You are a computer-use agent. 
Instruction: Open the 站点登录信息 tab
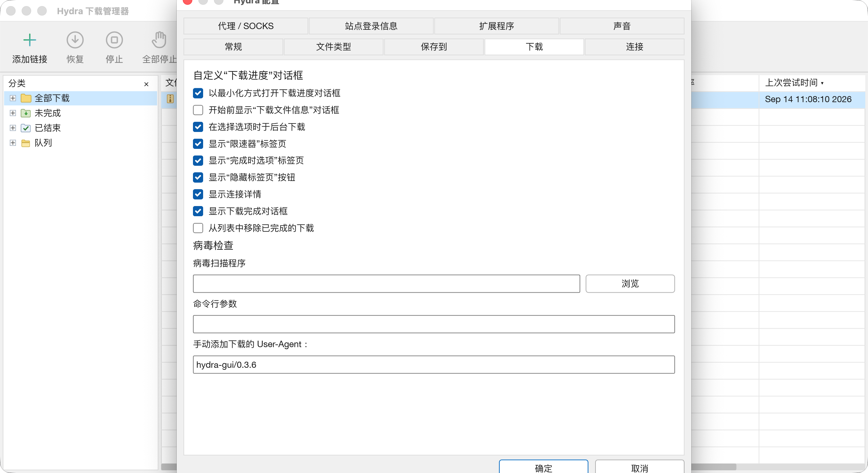pos(371,26)
